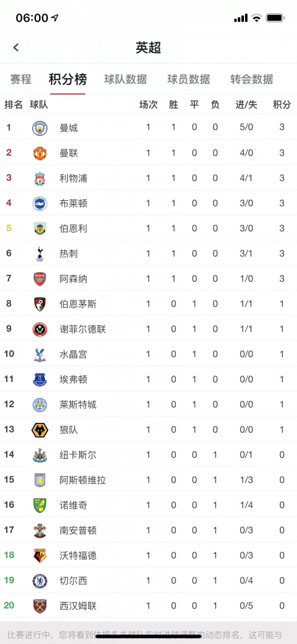Tap the 积分 column header

pyautogui.click(x=282, y=105)
